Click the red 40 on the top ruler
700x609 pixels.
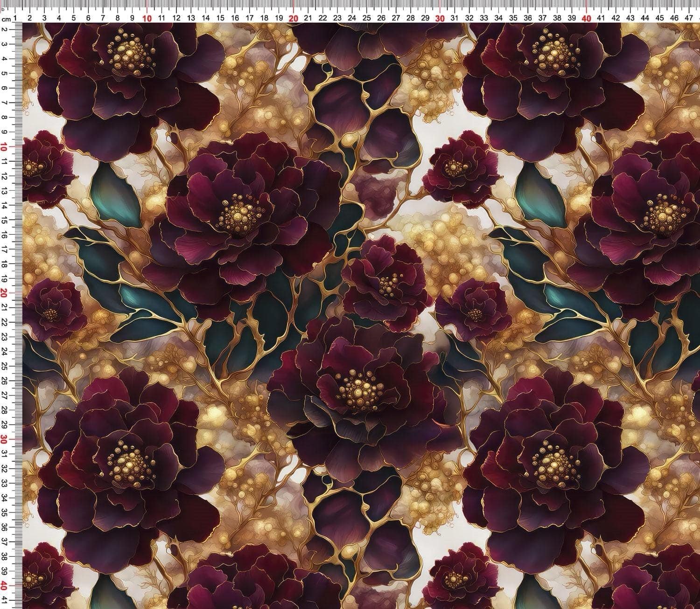587,18
